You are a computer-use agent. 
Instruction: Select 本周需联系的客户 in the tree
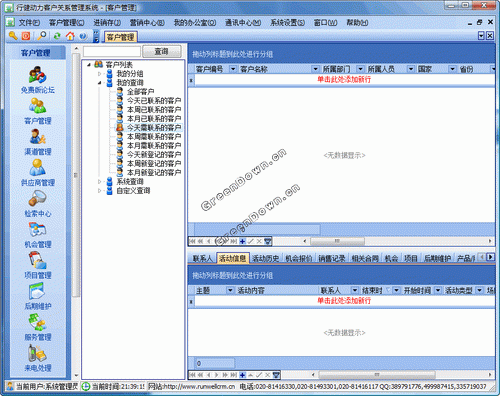(154, 137)
